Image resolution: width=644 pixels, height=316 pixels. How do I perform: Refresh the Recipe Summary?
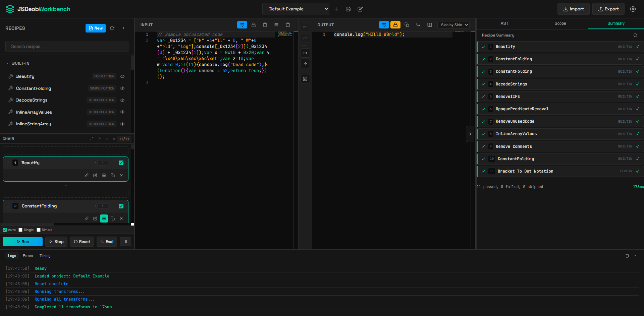tap(635, 35)
